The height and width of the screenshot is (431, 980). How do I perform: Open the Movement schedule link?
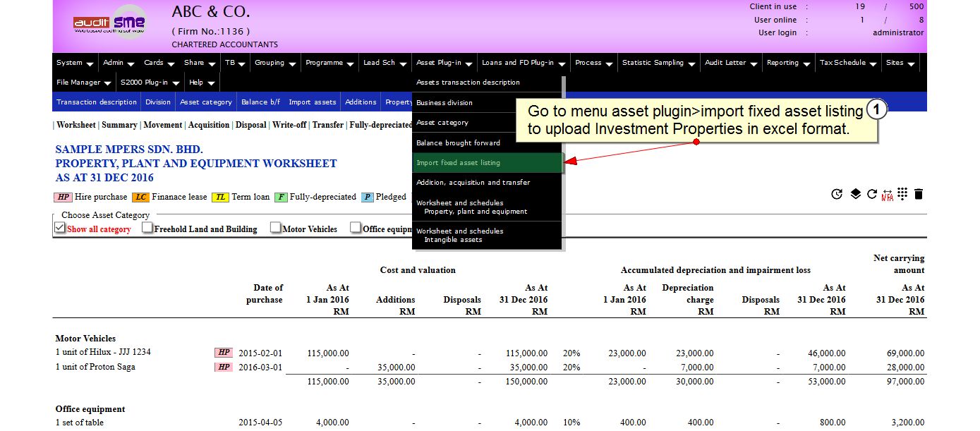click(162, 125)
